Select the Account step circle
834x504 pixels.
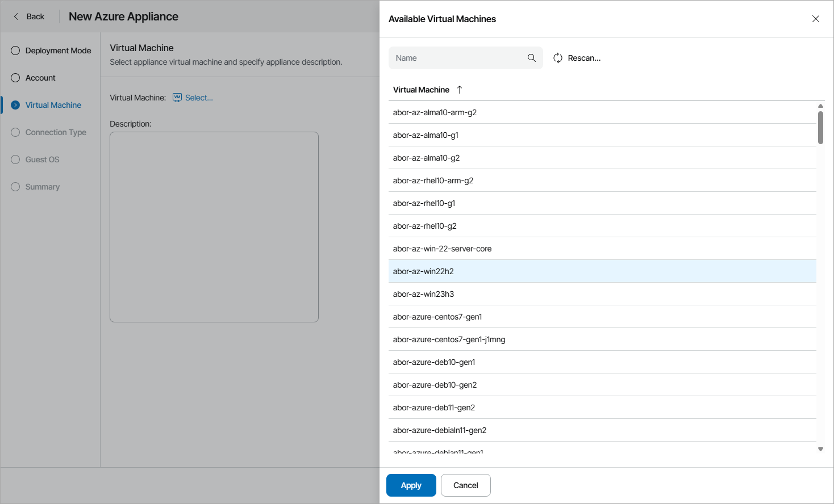tap(15, 78)
